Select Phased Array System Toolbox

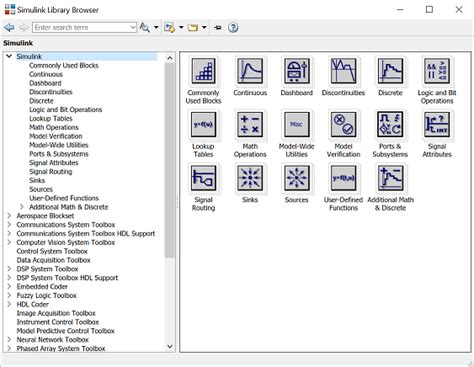coord(61,349)
